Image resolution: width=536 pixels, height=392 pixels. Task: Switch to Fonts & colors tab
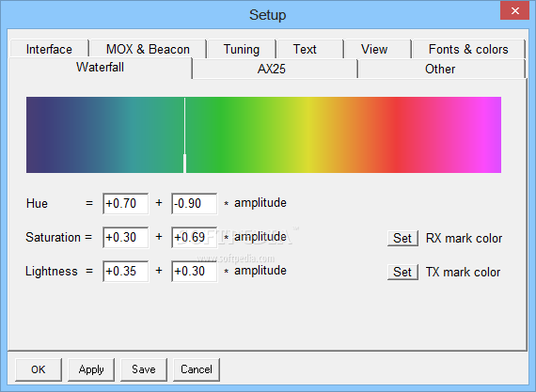click(468, 49)
